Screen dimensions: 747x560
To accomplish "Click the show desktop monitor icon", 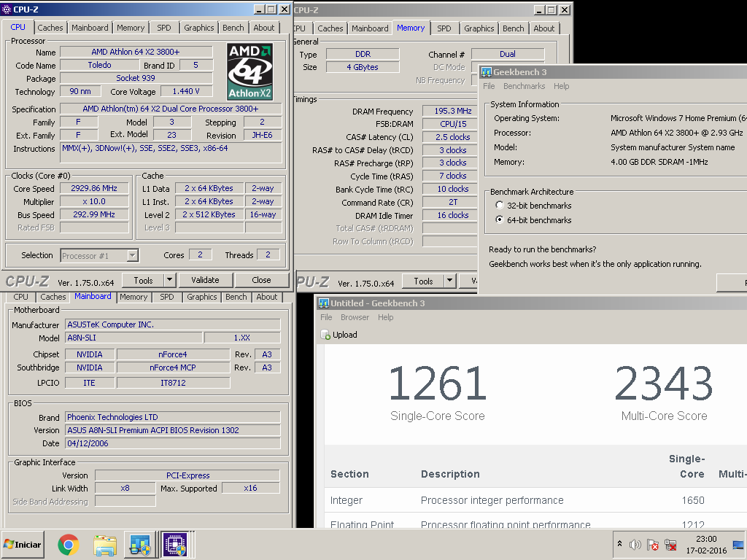I will tap(738, 545).
